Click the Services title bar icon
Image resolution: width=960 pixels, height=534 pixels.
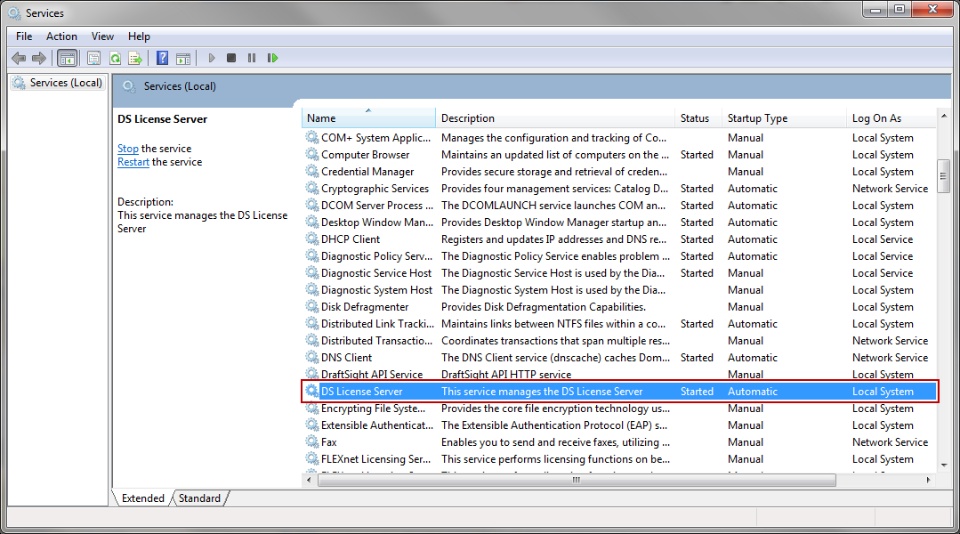14,13
